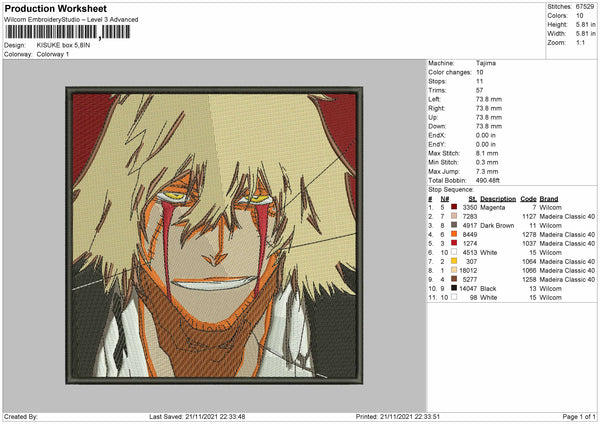
Task: Click the Black swatch in stop 10
Action: click(454, 288)
